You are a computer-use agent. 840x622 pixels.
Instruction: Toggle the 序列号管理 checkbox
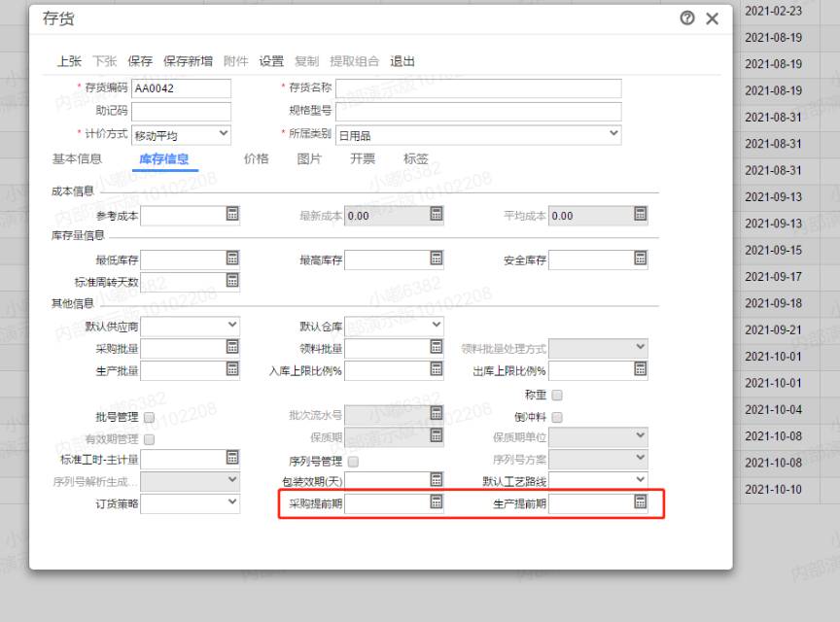point(354,462)
